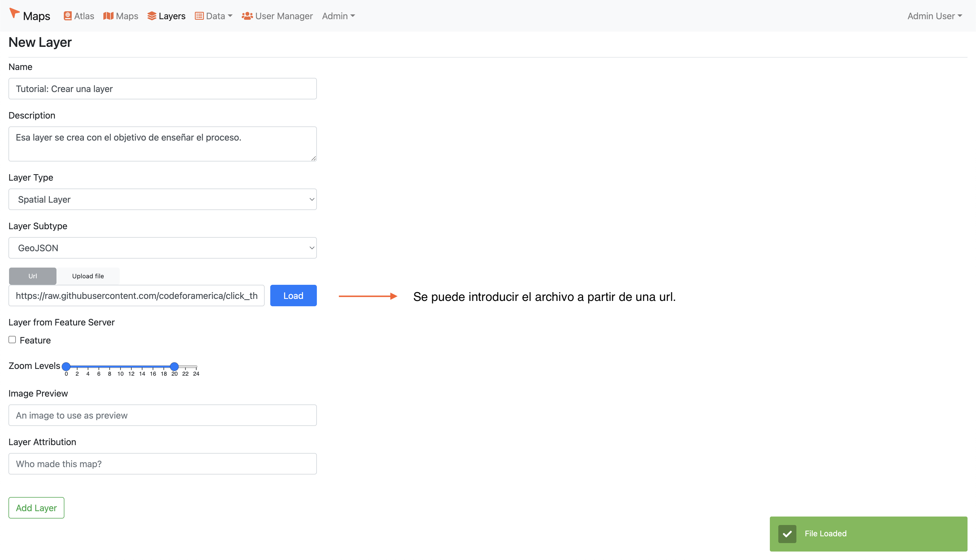This screenshot has height=560, width=976.
Task: Enable the Feature checkbox
Action: [x=12, y=339]
